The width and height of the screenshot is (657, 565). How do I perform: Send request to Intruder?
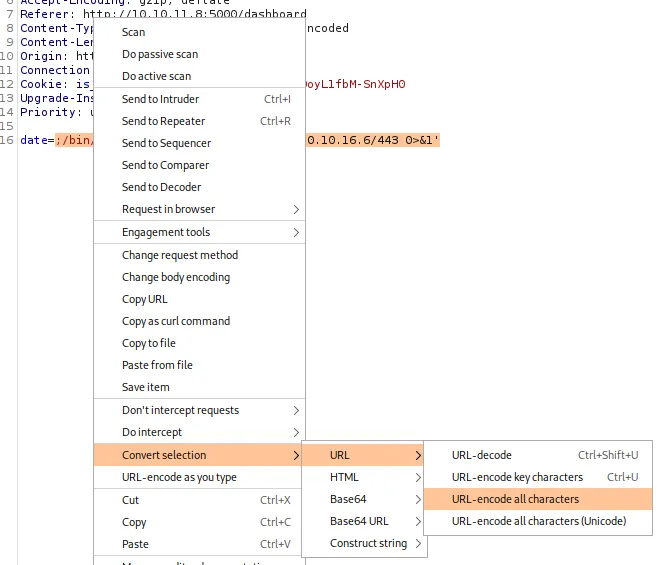(x=199, y=99)
